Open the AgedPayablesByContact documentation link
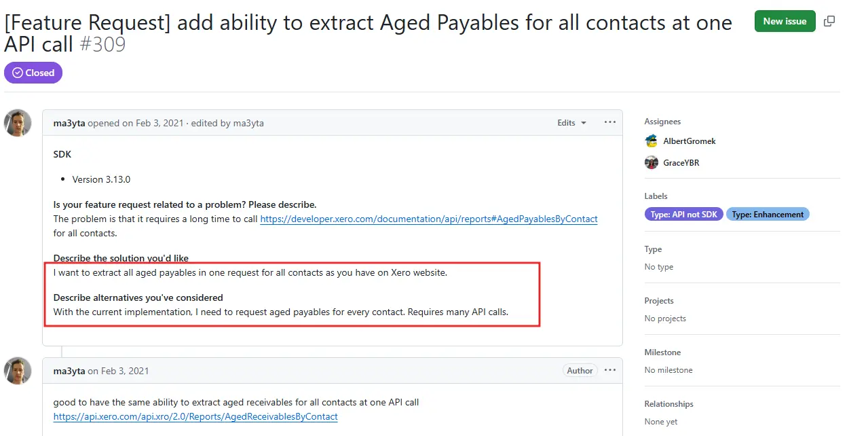Image resolution: width=868 pixels, height=436 pixels. (x=428, y=219)
